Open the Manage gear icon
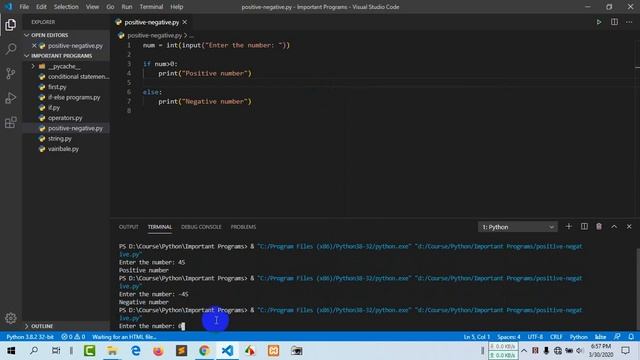Screen dimensions: 640x360 (11, 318)
